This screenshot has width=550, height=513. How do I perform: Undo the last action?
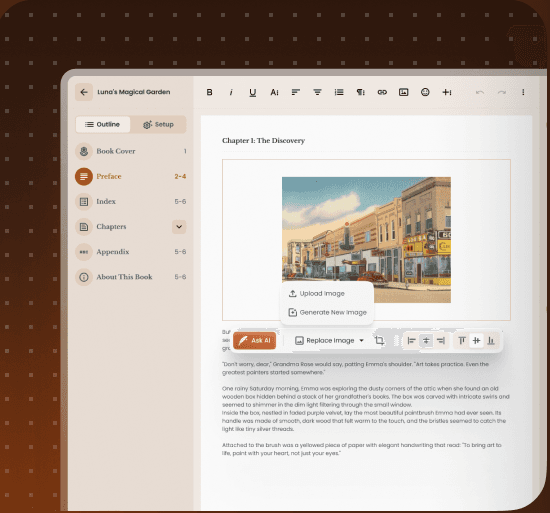click(x=480, y=92)
